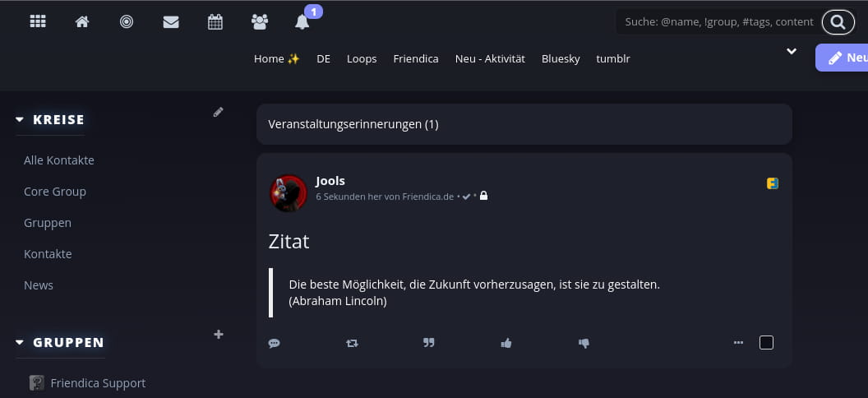Open the calendar events icon
This screenshot has width=868, height=398.
215,22
